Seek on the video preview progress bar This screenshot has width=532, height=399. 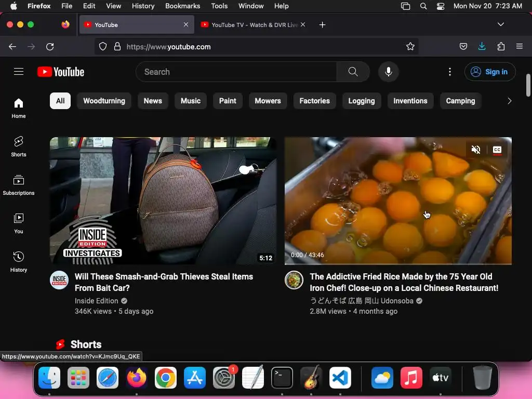[x=398, y=263]
